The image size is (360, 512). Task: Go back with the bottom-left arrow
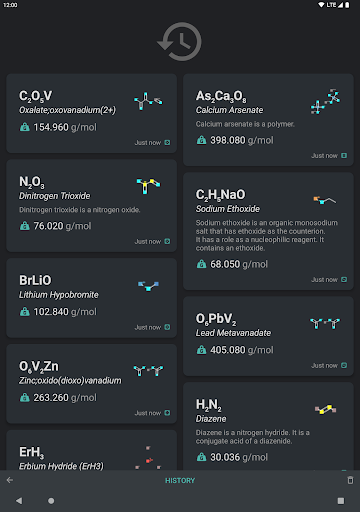tap(10, 480)
